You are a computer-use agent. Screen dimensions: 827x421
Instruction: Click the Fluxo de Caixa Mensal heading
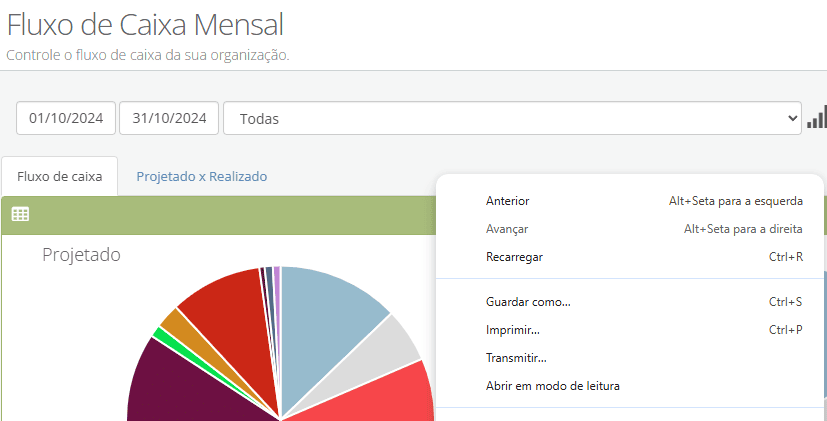(146, 25)
